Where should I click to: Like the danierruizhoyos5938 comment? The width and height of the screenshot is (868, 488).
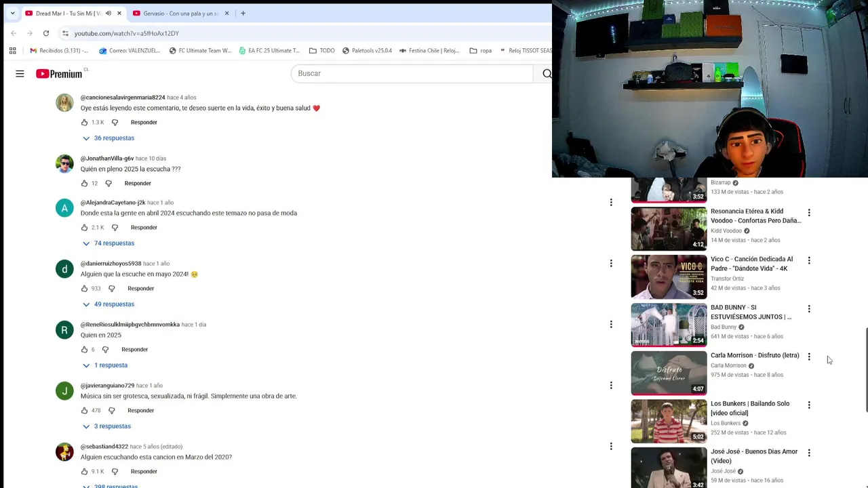pyautogui.click(x=84, y=289)
